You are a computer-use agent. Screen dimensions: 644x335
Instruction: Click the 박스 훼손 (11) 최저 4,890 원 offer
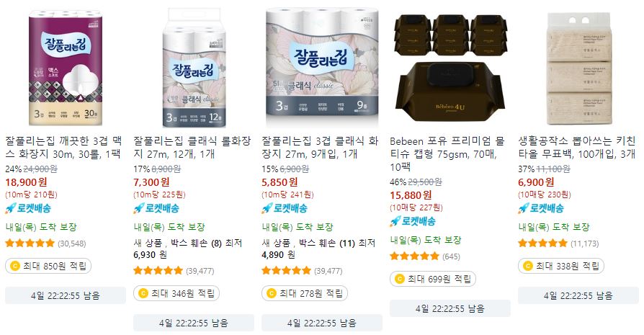coord(318,249)
